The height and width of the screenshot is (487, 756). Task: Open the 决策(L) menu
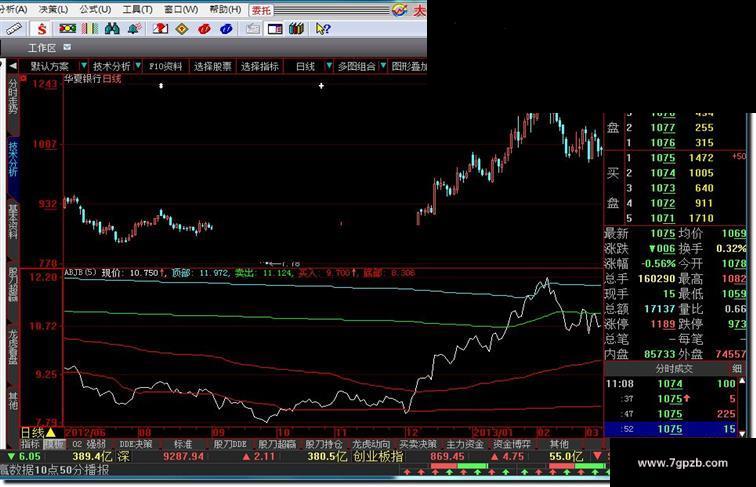pos(53,9)
